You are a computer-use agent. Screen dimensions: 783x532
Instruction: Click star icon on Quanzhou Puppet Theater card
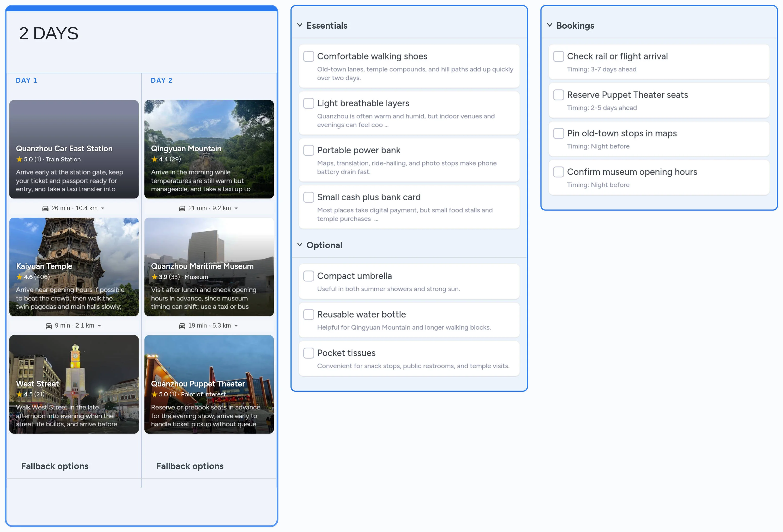point(154,394)
